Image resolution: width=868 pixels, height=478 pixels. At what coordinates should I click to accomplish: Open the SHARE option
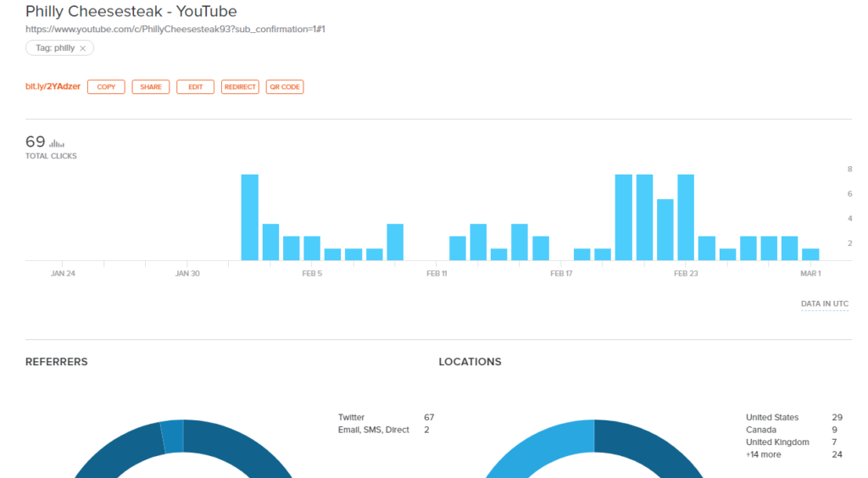point(151,86)
